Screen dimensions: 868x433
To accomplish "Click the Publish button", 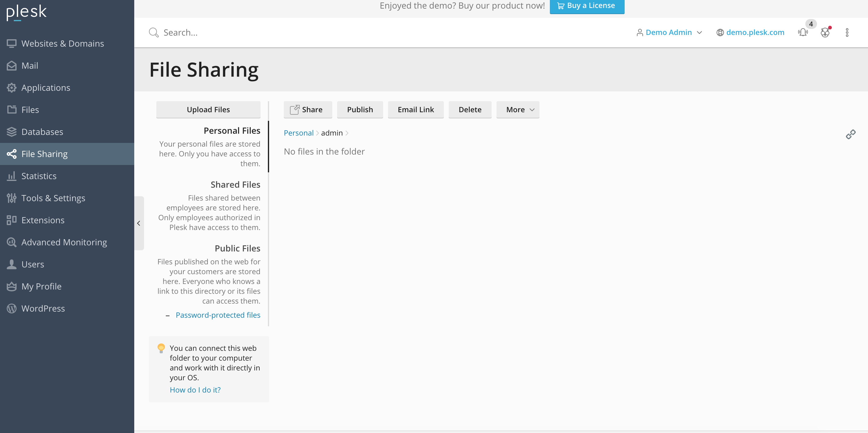I will pyautogui.click(x=360, y=109).
